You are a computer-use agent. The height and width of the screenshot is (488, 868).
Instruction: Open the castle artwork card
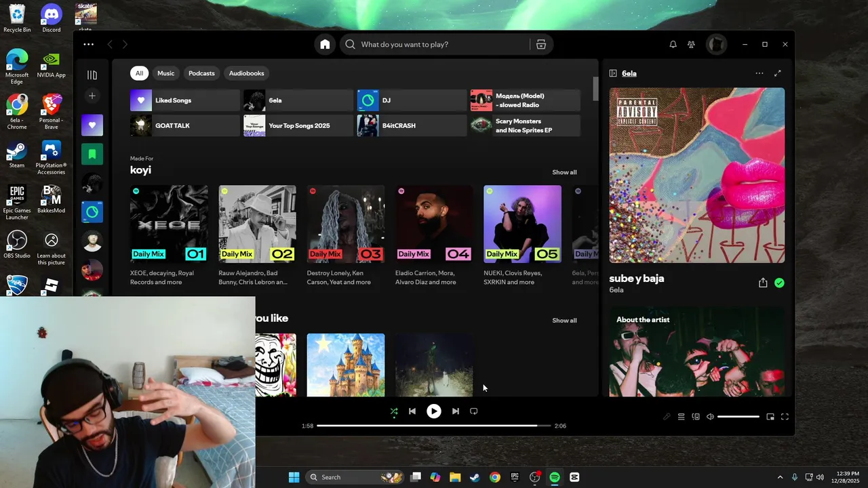point(346,365)
